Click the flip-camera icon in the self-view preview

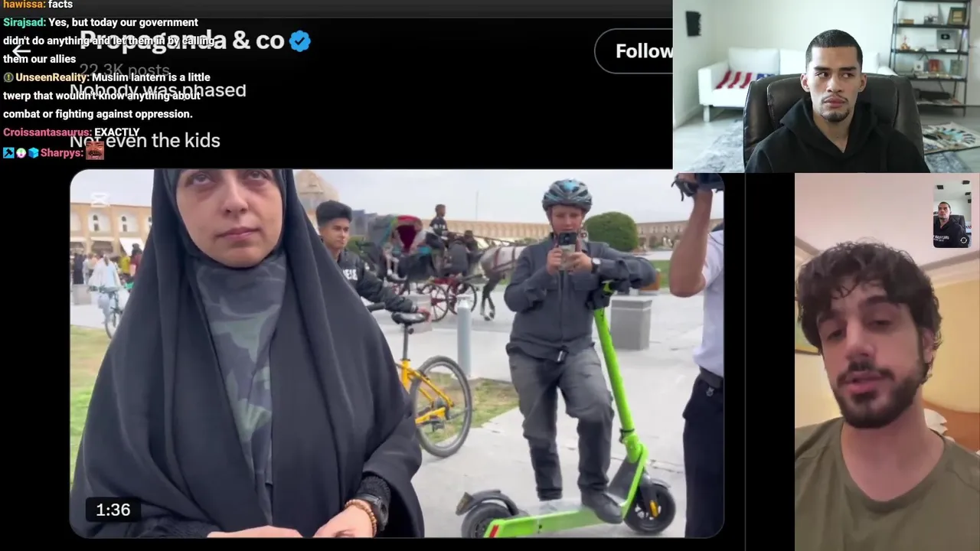[x=964, y=240]
